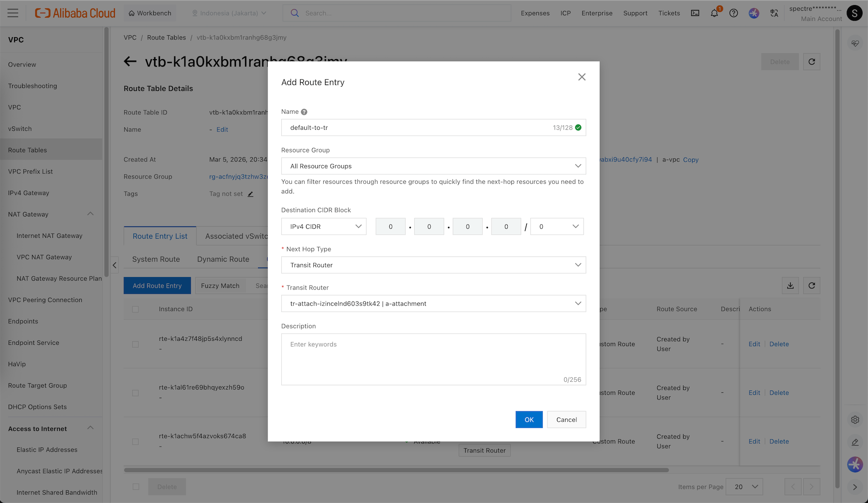Click the Description text area
868x503 pixels.
(433, 359)
